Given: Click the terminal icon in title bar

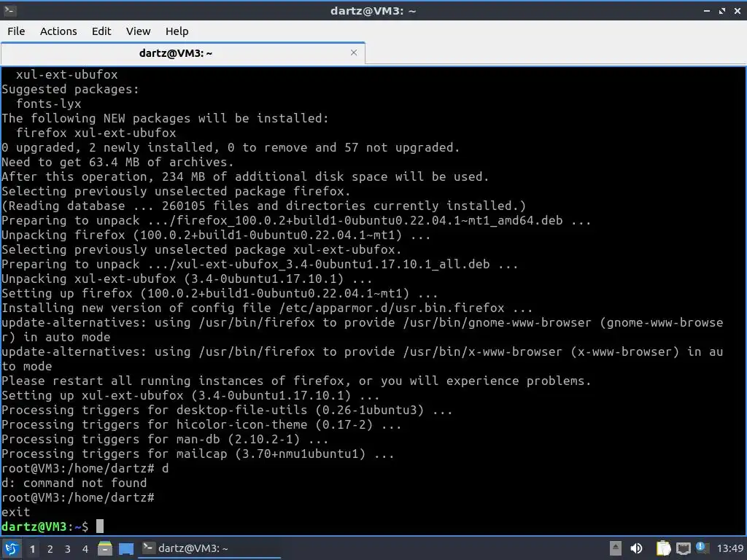Looking at the screenshot, I should (9, 10).
